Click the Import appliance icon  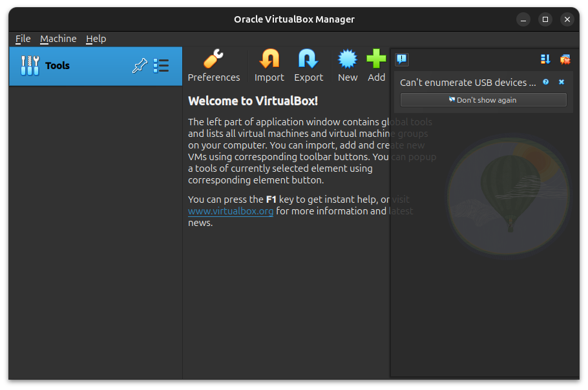pos(269,67)
